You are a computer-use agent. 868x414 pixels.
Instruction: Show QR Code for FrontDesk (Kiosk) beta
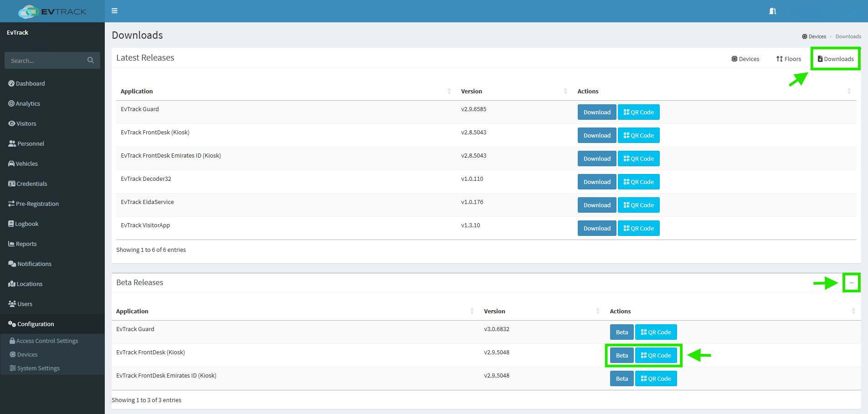(x=656, y=355)
